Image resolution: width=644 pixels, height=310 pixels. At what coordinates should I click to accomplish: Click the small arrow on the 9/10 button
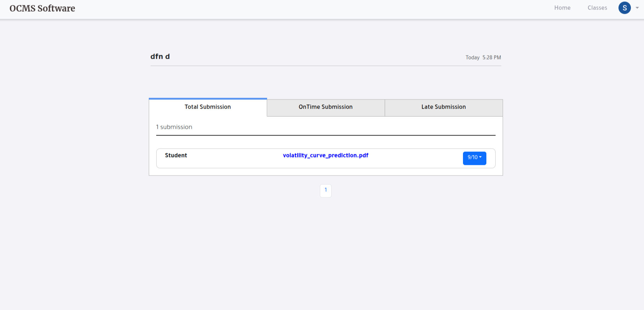click(x=480, y=157)
